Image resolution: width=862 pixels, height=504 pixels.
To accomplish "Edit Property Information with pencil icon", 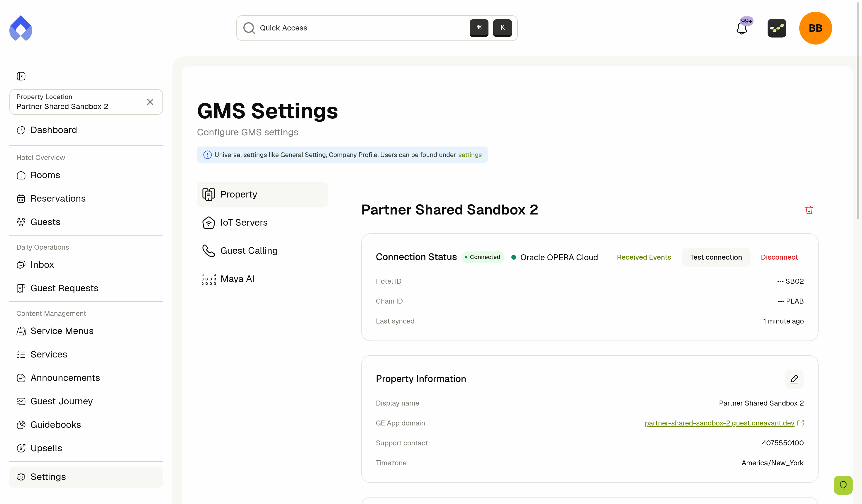I will coord(794,379).
